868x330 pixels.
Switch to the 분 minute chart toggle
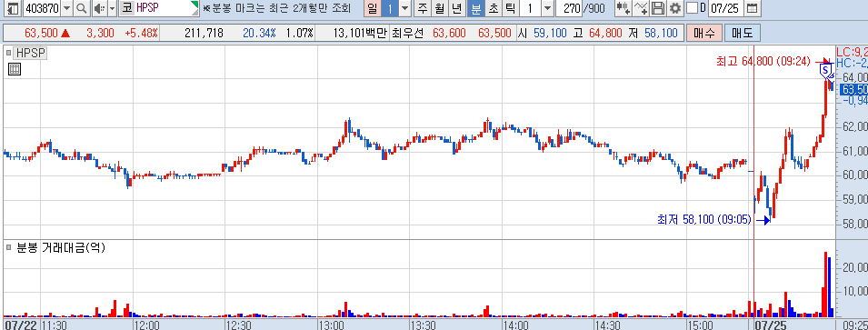click(474, 8)
